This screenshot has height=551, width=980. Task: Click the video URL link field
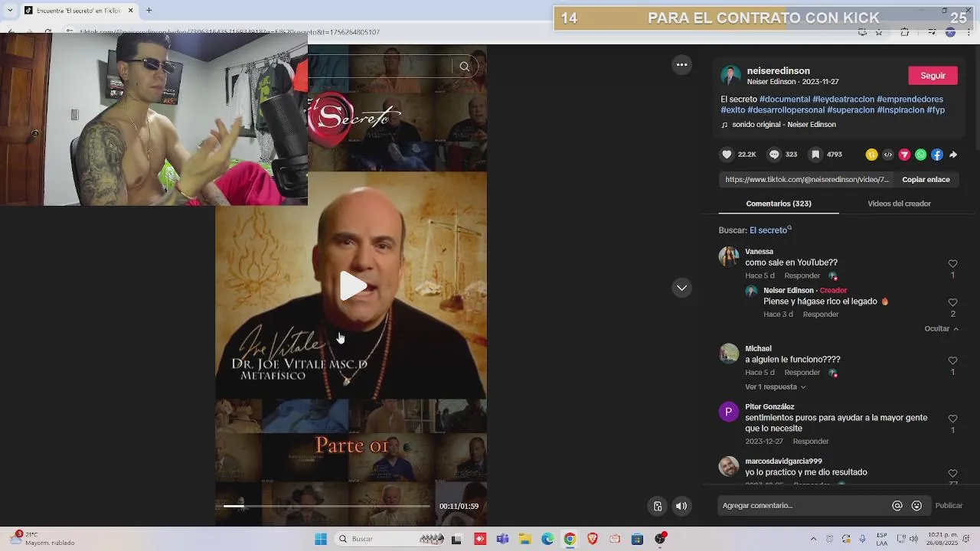(807, 179)
